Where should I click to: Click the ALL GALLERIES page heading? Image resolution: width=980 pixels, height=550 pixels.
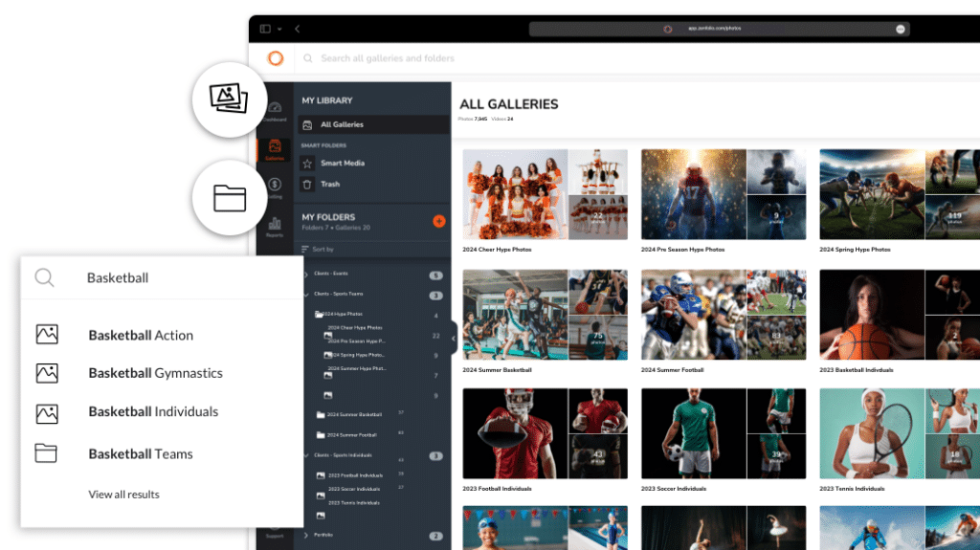tap(509, 104)
